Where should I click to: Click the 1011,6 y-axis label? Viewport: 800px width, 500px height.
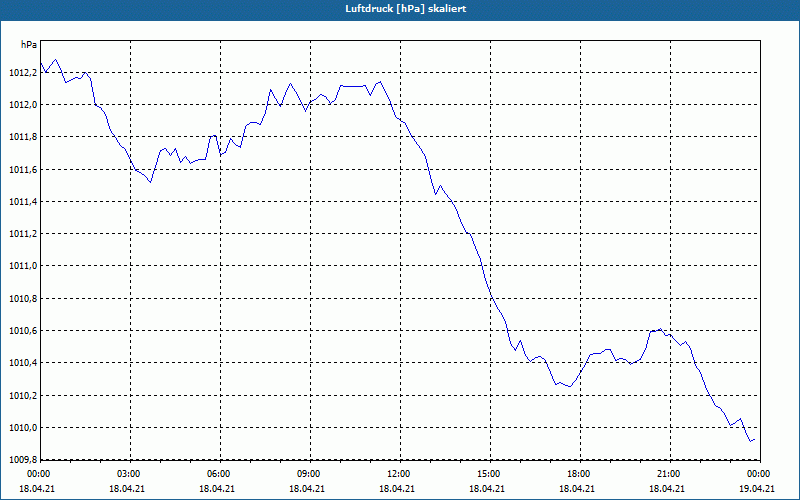click(x=23, y=170)
